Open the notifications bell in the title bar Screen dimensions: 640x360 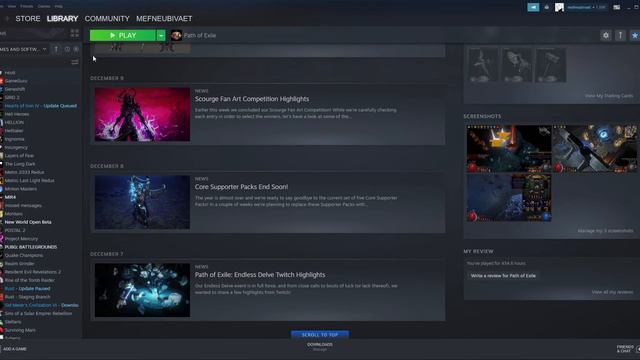click(547, 7)
